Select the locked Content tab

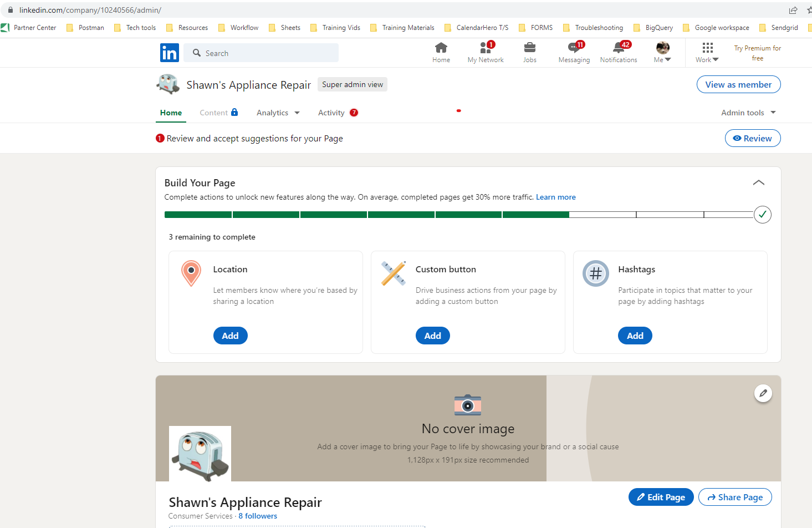219,113
